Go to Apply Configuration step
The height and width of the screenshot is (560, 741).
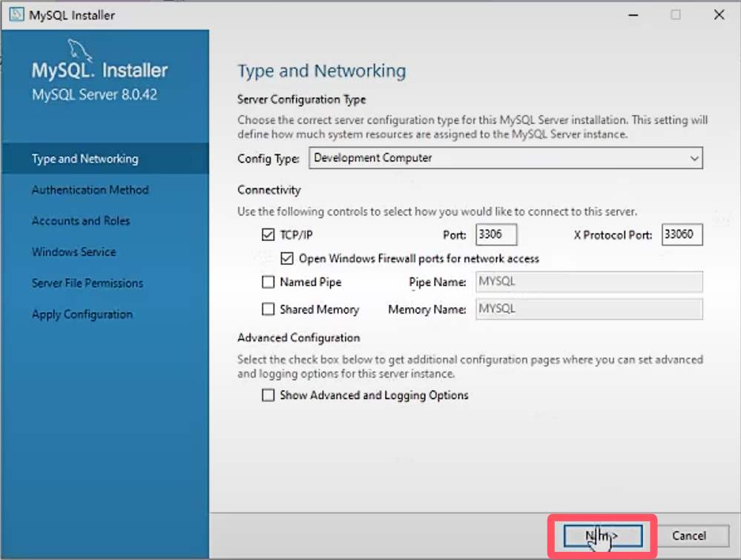click(x=82, y=314)
